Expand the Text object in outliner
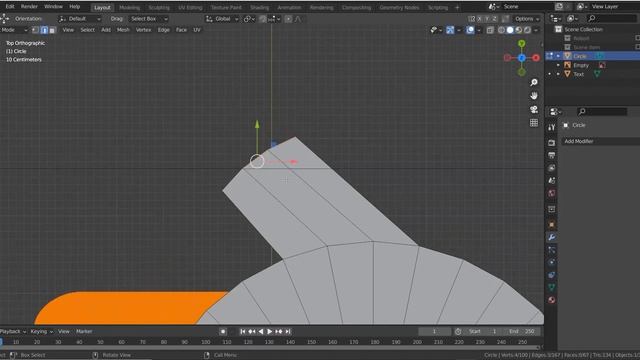The height and width of the screenshot is (360, 640). pyautogui.click(x=558, y=74)
